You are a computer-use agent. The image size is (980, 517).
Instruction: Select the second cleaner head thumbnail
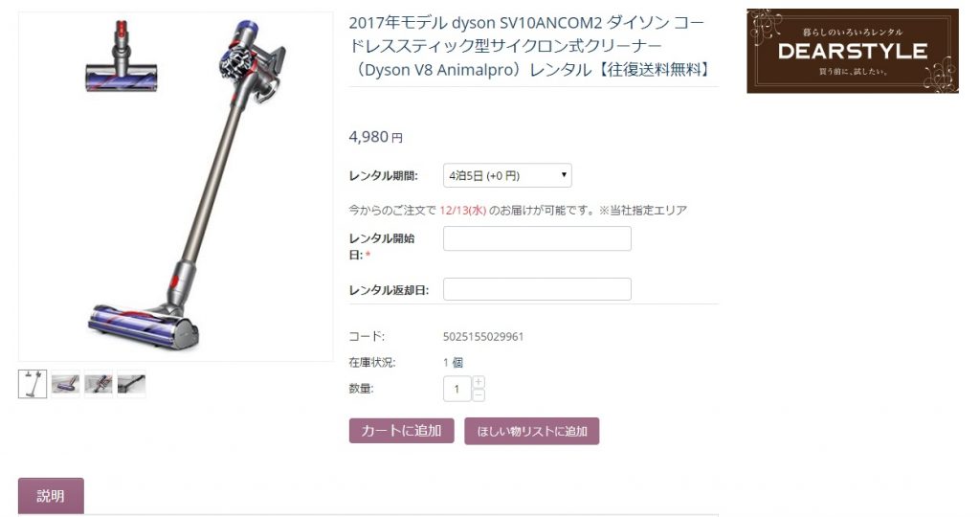tap(66, 384)
